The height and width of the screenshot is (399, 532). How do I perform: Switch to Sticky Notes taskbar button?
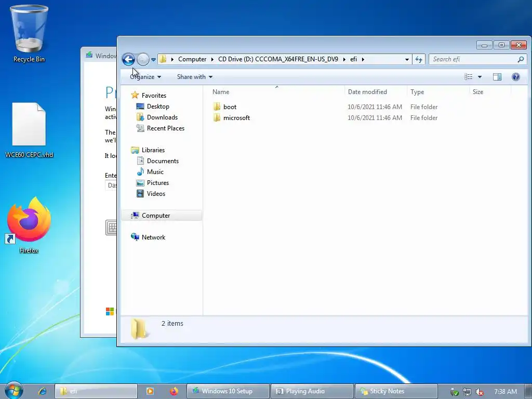click(396, 391)
